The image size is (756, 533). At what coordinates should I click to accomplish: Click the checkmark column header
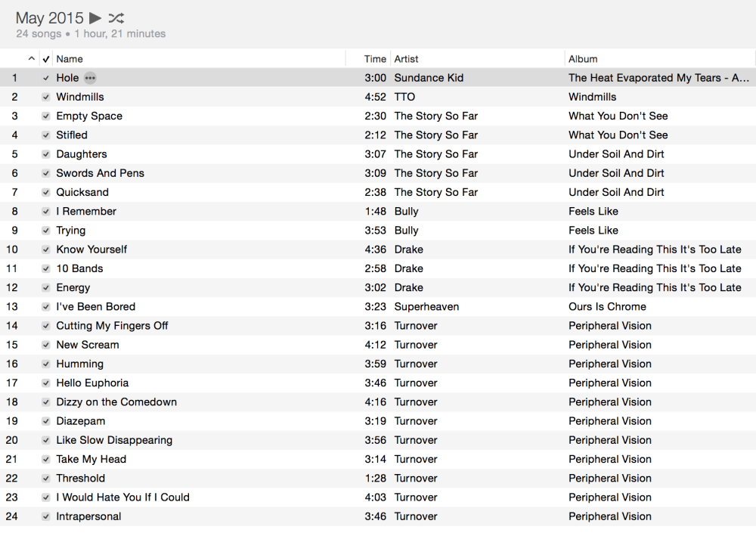[46, 59]
